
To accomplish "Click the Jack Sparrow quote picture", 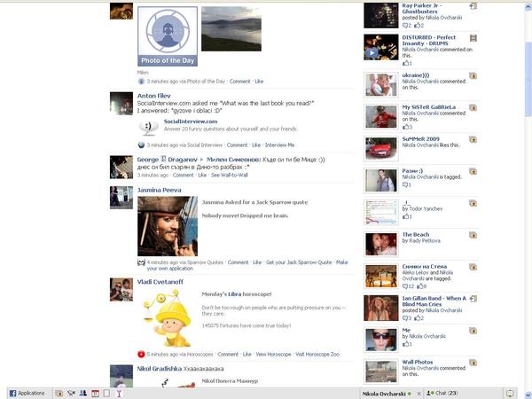I will (x=167, y=226).
